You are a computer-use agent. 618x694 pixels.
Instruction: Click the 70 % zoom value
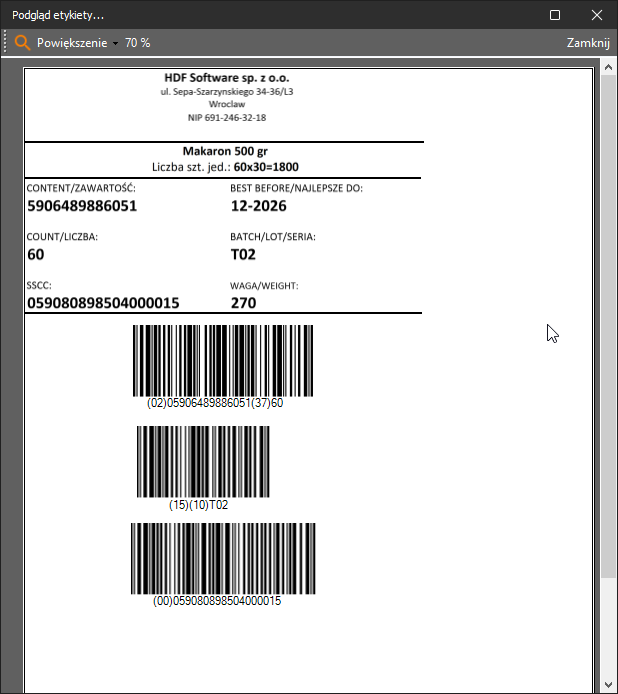coord(138,43)
